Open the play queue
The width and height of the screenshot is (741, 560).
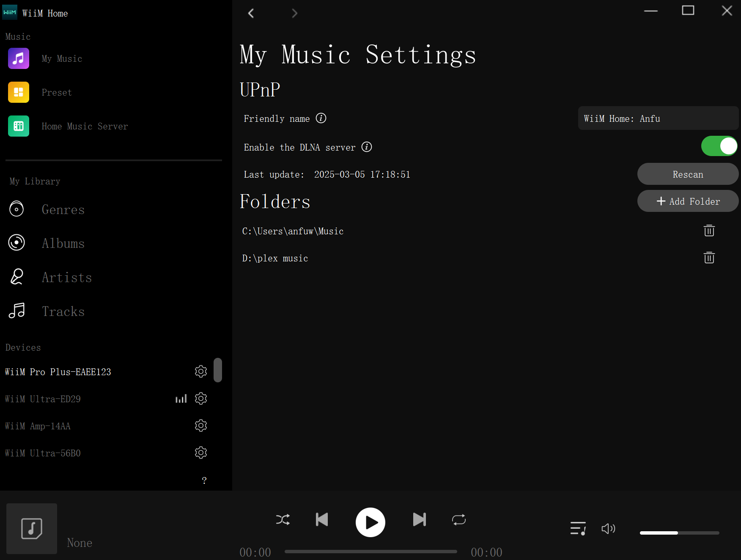coord(578,528)
